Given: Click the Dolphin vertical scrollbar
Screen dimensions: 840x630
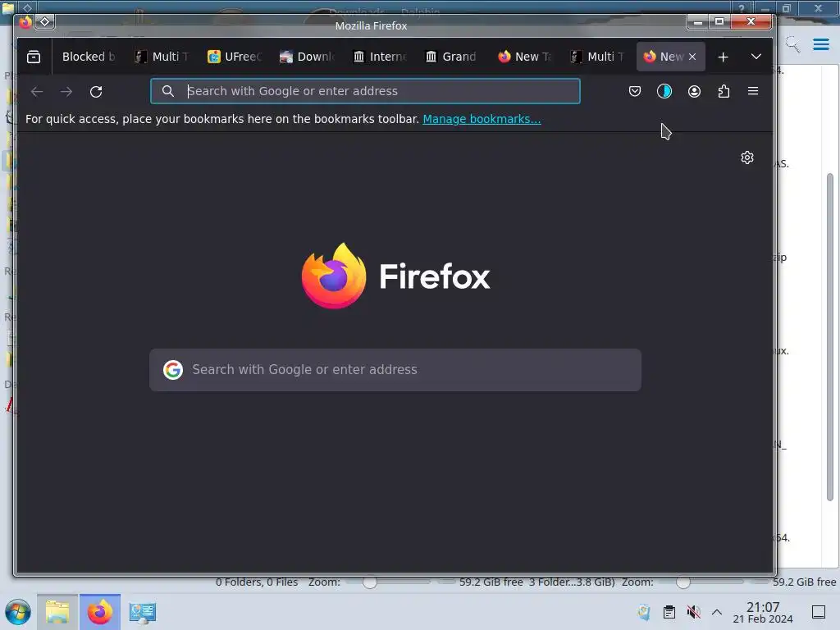Looking at the screenshot, I should click(x=830, y=337).
